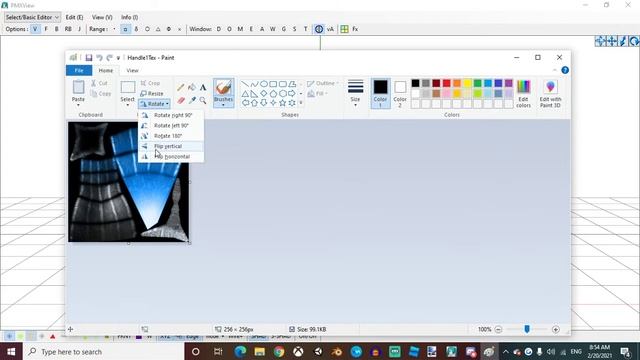This screenshot has height=360, width=640.
Task: Choose Flip vertical from menu
Action: 171,146
